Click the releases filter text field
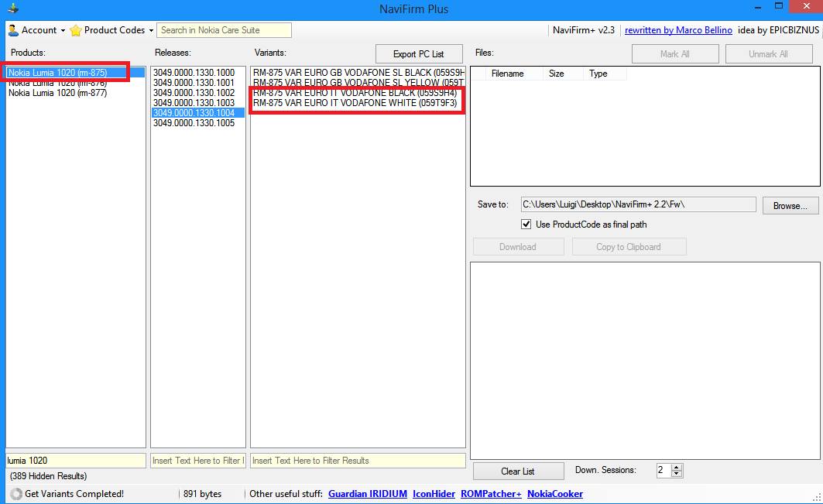 (198, 461)
